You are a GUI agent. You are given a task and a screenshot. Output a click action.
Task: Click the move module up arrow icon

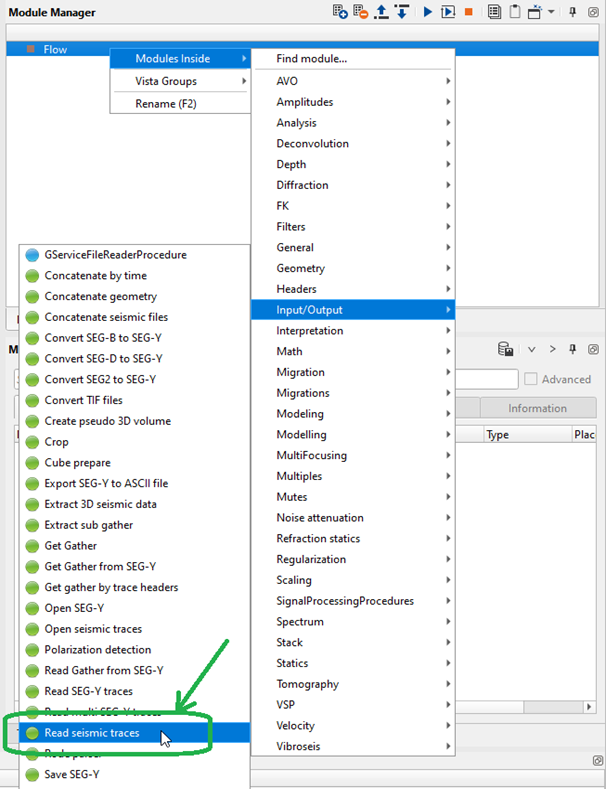coord(382,12)
